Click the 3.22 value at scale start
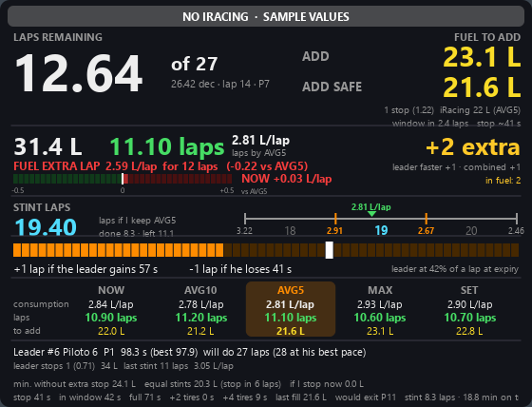The height and width of the screenshot is (407, 532). click(244, 231)
